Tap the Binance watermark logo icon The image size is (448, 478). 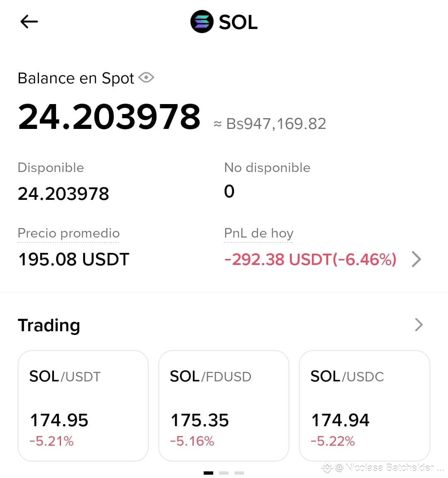pos(327,467)
